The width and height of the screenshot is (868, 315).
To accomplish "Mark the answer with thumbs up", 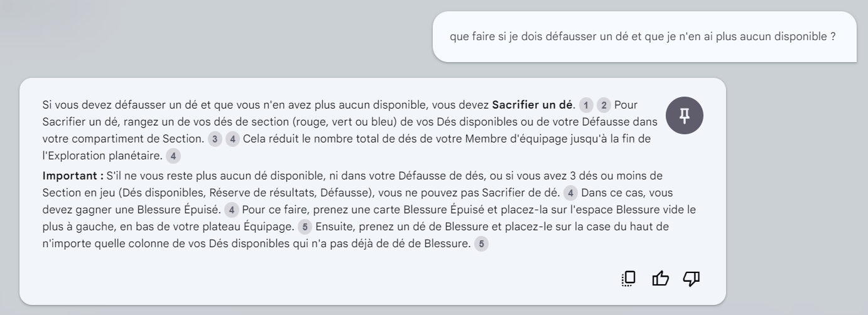I will 659,277.
